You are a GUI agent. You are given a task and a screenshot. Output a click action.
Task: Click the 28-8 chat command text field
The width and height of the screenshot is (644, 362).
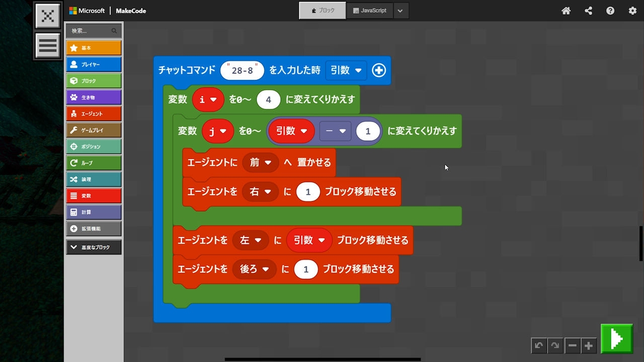coord(242,70)
